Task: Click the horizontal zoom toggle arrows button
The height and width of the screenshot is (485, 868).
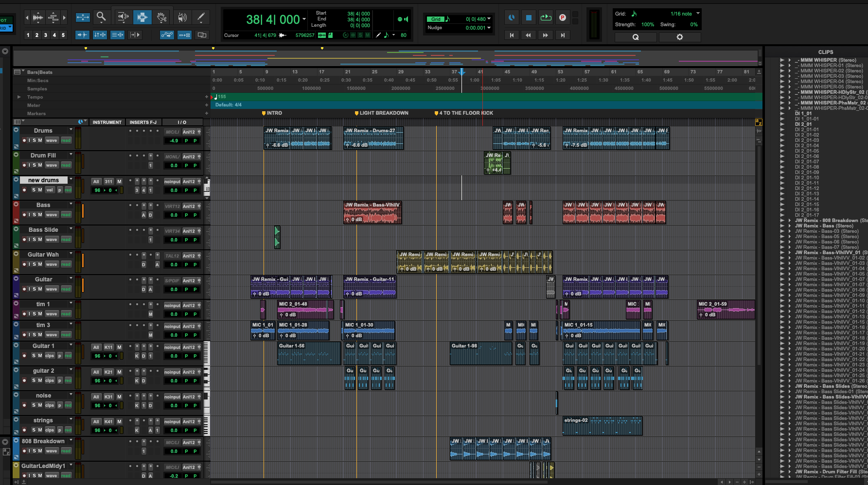Action: click(x=83, y=17)
